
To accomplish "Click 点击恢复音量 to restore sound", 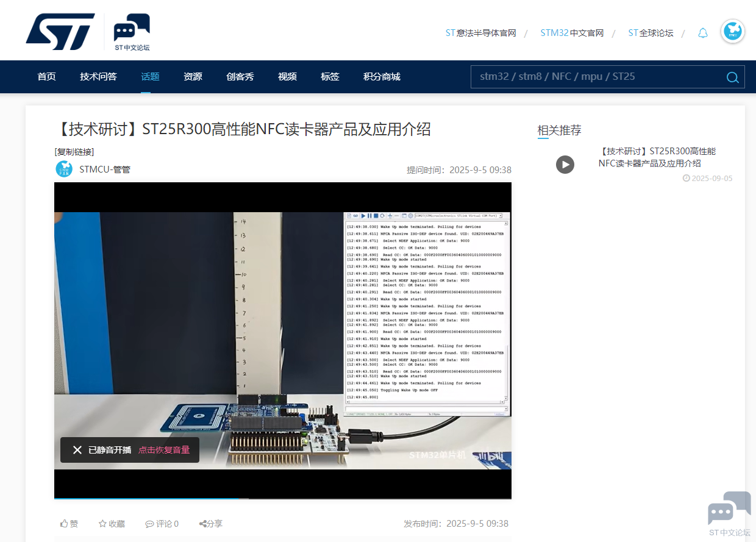I will coord(164,450).
